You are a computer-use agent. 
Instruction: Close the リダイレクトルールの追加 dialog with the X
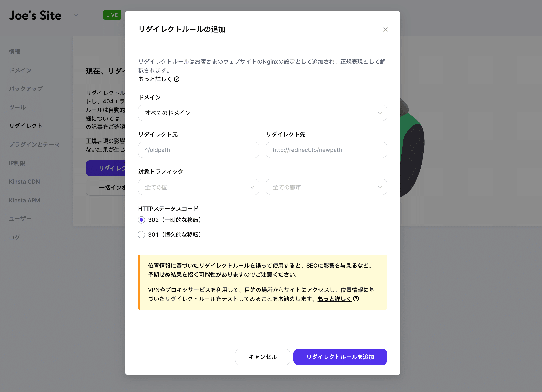tap(385, 30)
